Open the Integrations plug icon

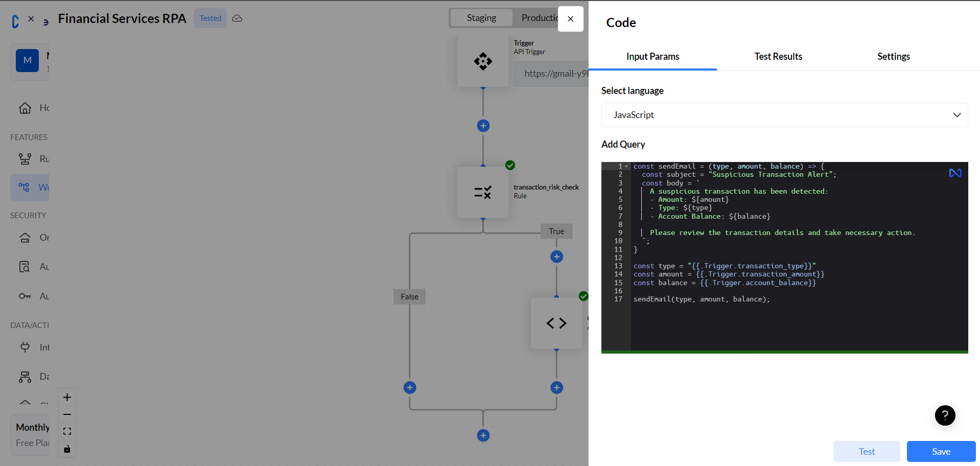pos(25,347)
